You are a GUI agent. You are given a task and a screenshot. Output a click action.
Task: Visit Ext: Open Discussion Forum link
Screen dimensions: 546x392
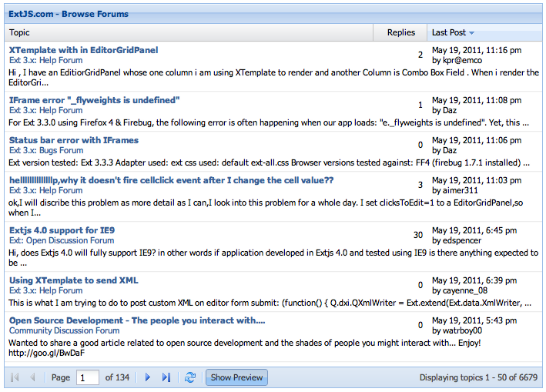coord(62,240)
